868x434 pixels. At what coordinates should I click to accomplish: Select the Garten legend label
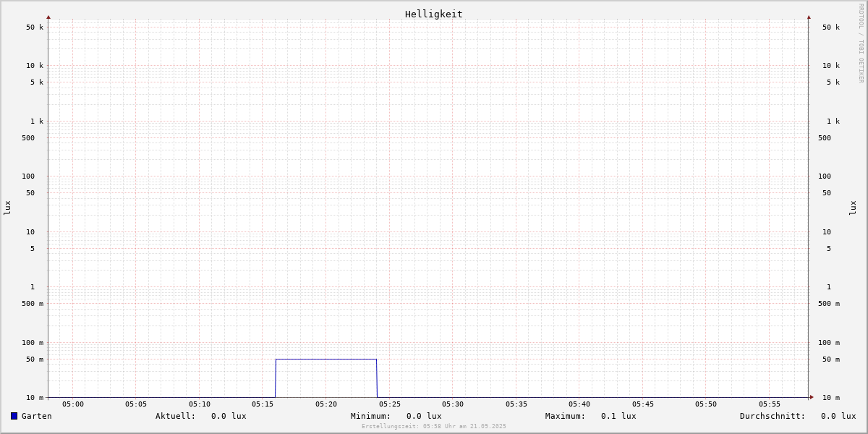(37, 416)
